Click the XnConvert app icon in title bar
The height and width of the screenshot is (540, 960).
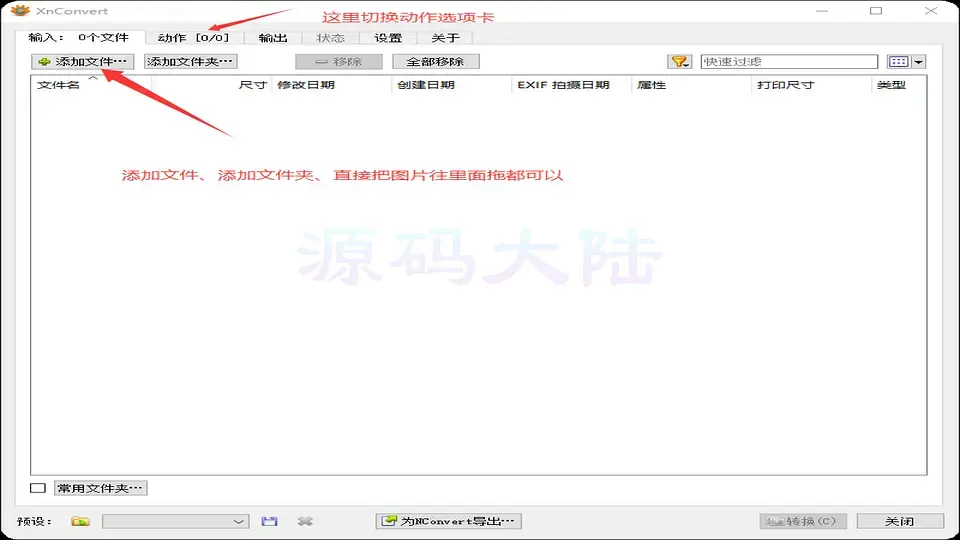(x=20, y=10)
